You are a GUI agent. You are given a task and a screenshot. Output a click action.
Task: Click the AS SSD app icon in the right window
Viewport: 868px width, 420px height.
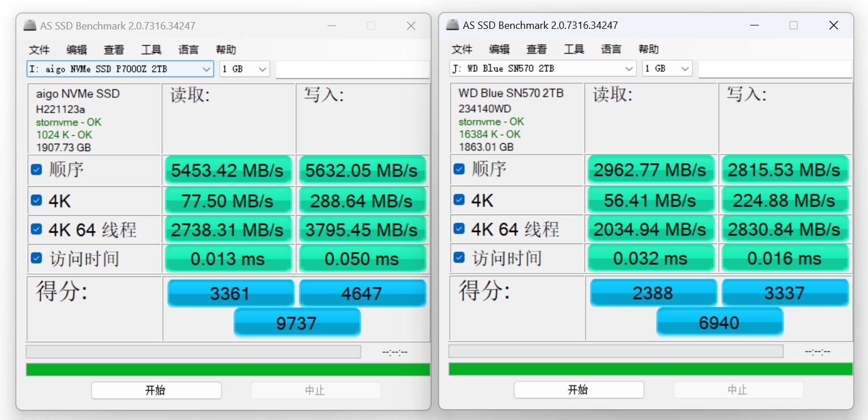coord(453,25)
